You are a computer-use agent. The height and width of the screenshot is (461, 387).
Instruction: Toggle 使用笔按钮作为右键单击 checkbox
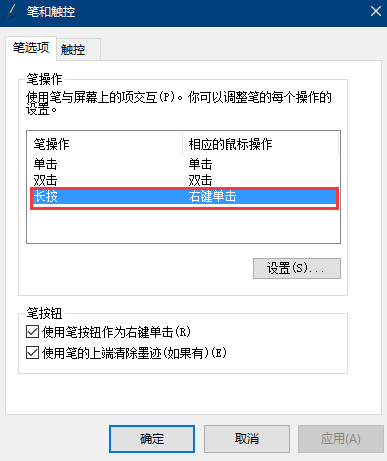coord(32,332)
